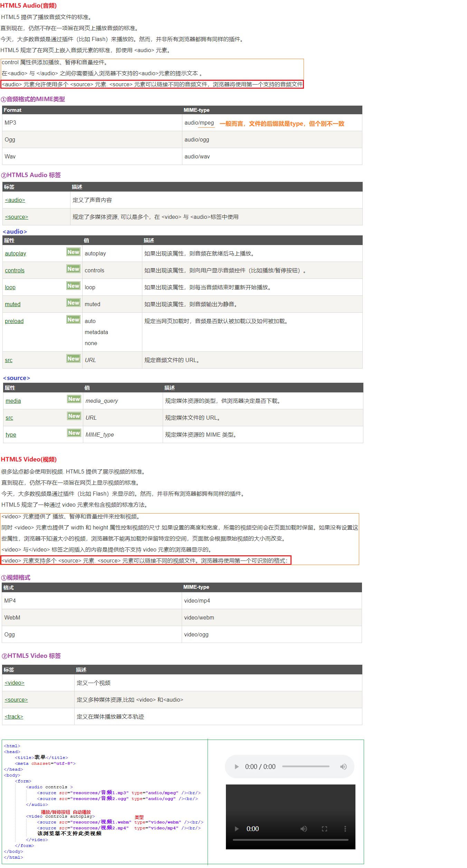This screenshot has height=868, width=467.
Task: Click the New badge beside preload
Action: 73,320
